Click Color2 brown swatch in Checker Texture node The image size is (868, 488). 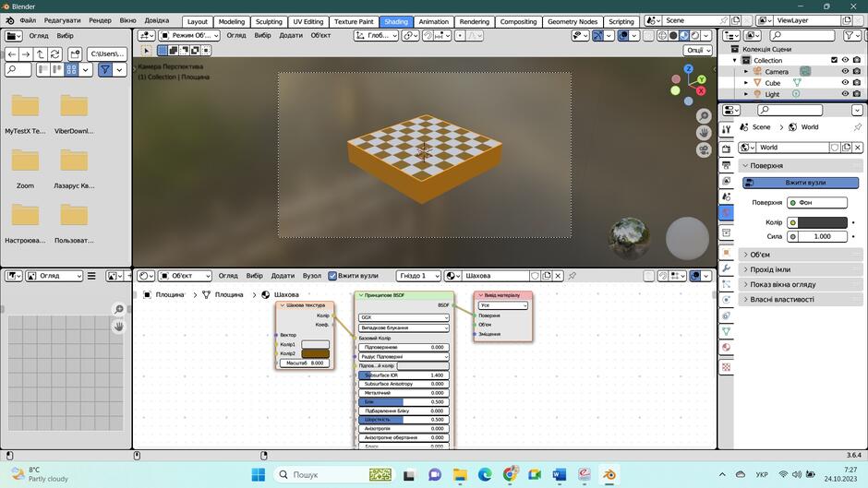pyautogui.click(x=315, y=353)
